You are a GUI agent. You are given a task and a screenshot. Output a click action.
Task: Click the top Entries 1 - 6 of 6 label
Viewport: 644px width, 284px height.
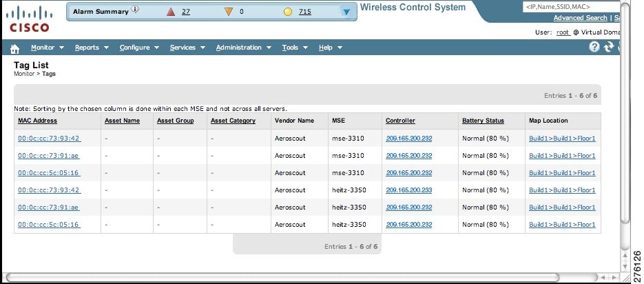[570, 96]
